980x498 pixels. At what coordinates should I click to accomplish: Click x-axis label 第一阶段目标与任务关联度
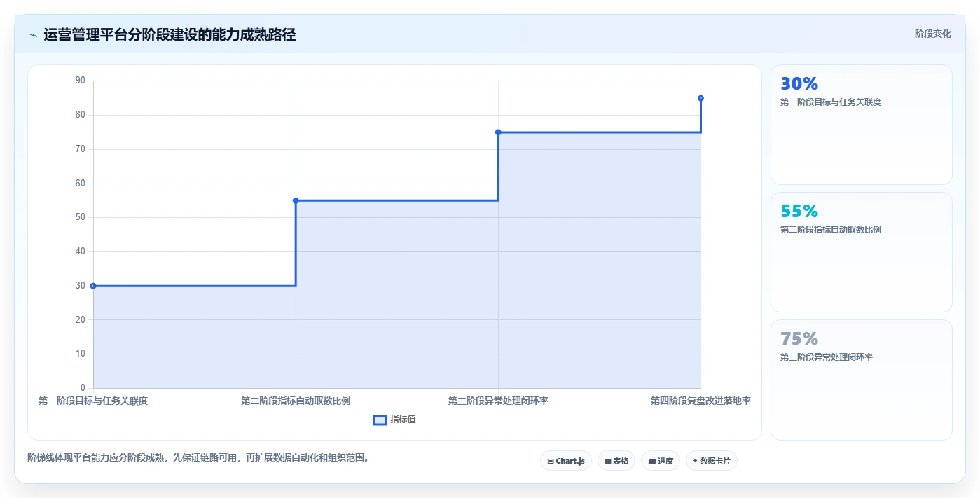pos(93,401)
